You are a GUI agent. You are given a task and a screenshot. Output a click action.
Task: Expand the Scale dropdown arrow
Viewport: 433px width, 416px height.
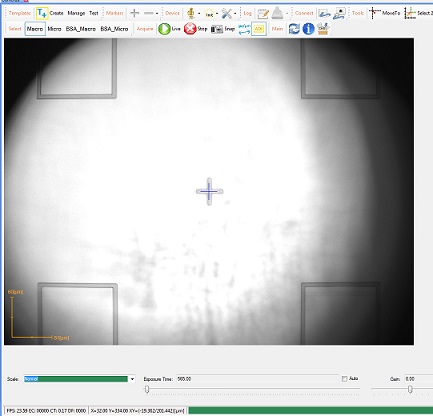click(x=132, y=379)
